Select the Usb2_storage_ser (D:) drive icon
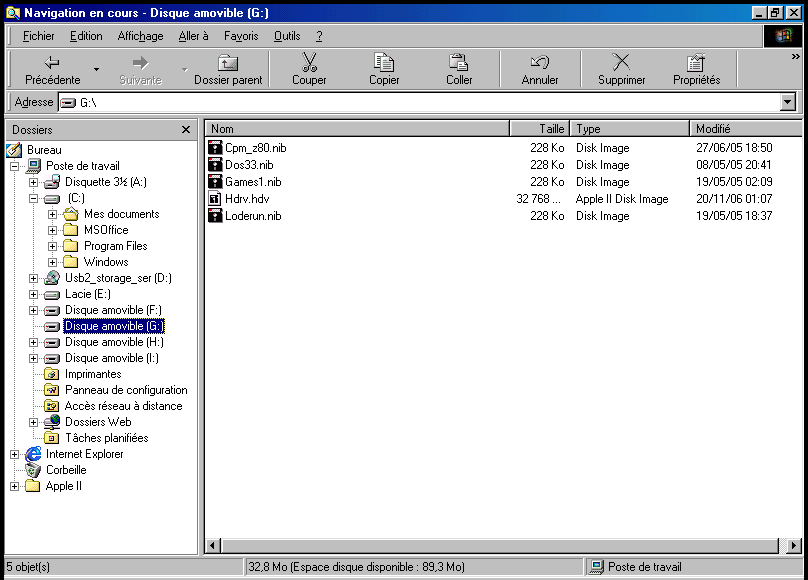This screenshot has width=808, height=580. click(x=52, y=278)
